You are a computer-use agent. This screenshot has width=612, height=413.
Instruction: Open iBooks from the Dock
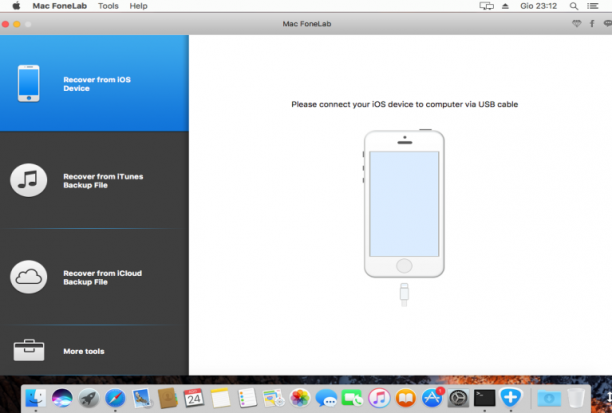click(x=406, y=398)
